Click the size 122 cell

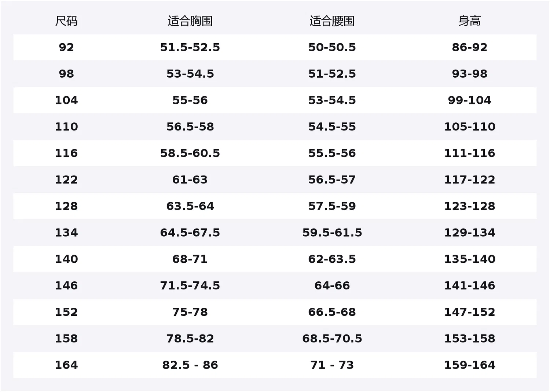click(66, 180)
